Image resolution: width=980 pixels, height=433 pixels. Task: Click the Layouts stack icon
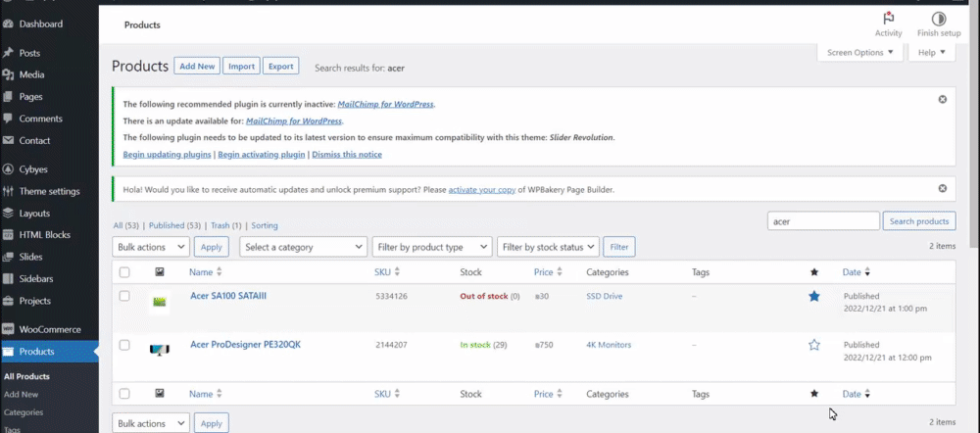click(x=8, y=213)
